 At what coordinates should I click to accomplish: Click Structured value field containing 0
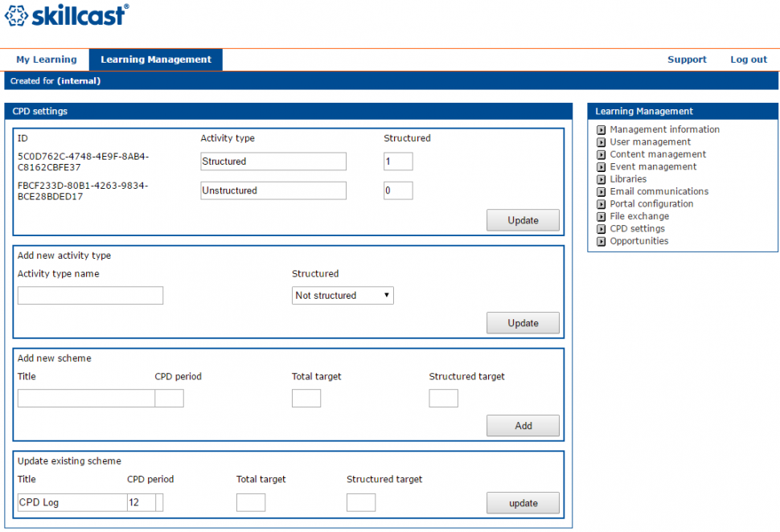tap(398, 191)
